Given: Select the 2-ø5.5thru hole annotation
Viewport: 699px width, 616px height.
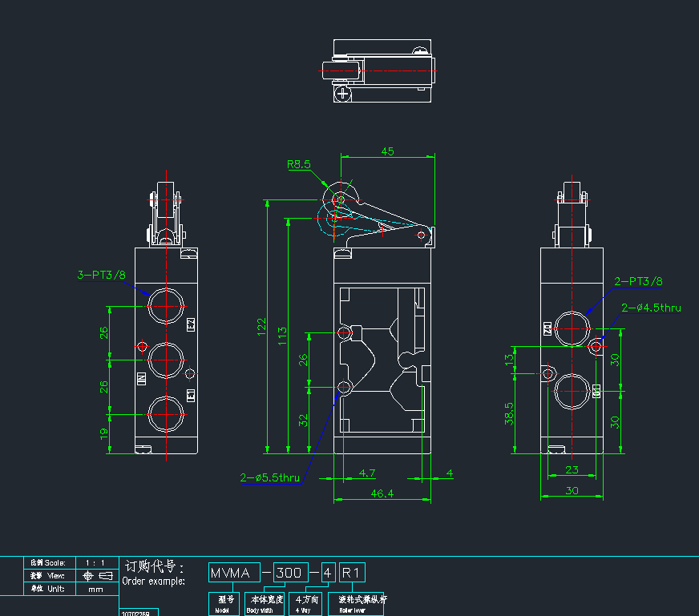Looking at the screenshot, I should point(270,478).
